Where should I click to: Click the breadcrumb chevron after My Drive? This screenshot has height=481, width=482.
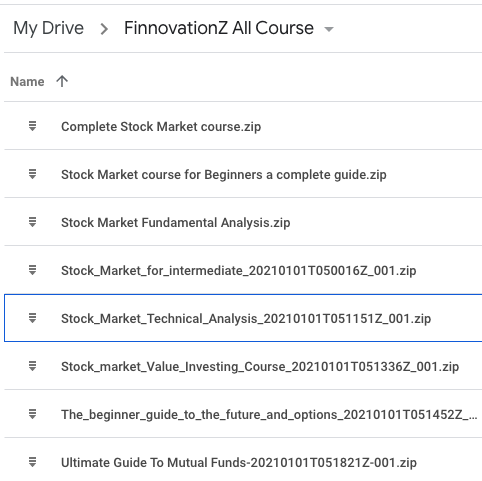point(104,29)
